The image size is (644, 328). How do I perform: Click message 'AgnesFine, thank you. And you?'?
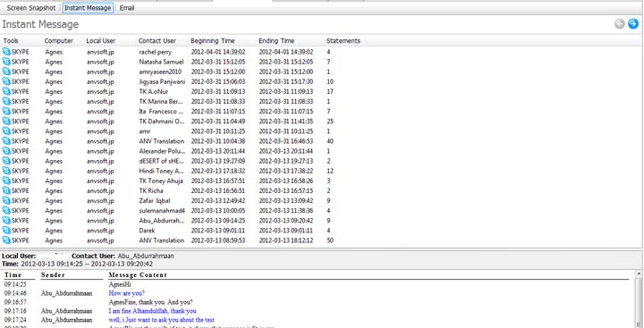tap(151, 302)
